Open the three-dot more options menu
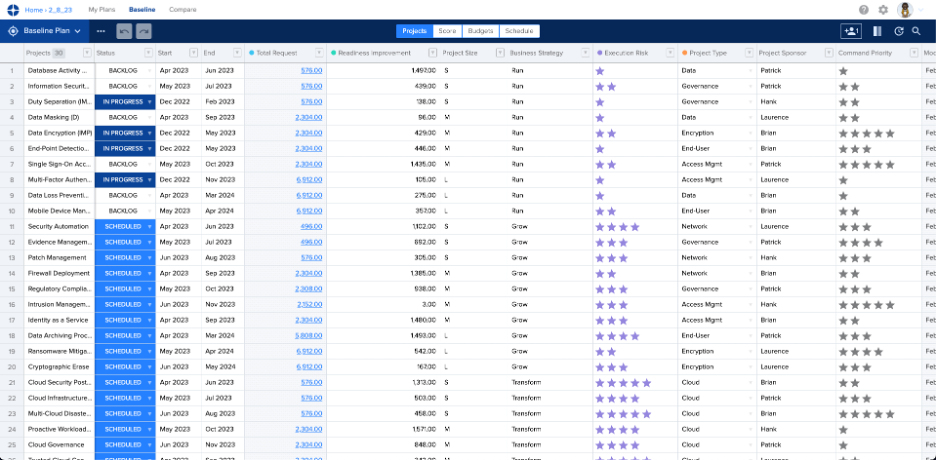The width and height of the screenshot is (936, 460). pos(101,31)
